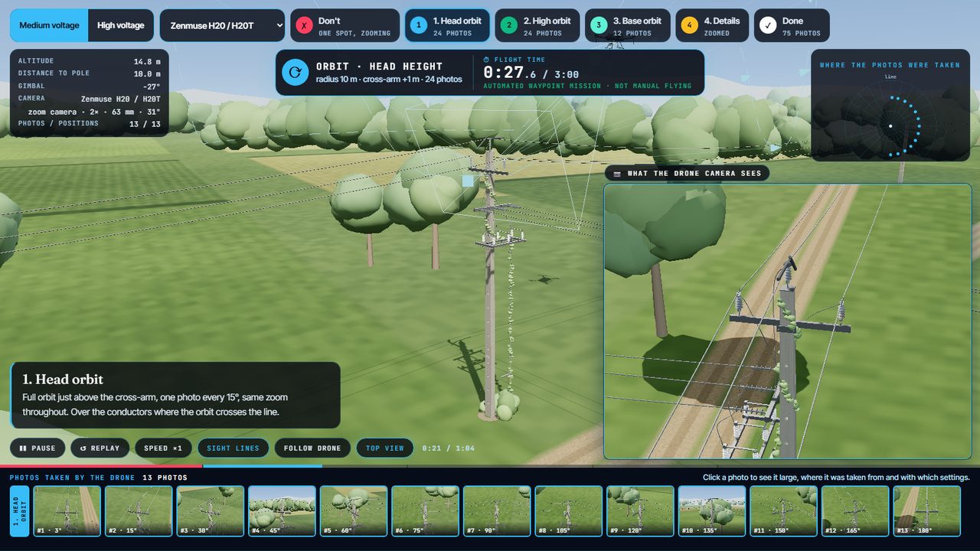This screenshot has width=980, height=551.
Task: Click the white checkmark Done icon
Action: click(x=767, y=25)
